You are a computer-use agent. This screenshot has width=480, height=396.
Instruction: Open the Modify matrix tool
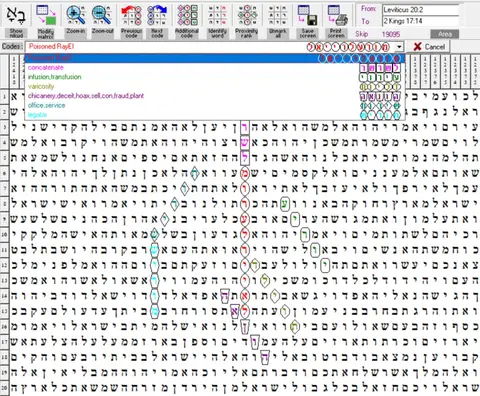click(x=46, y=15)
